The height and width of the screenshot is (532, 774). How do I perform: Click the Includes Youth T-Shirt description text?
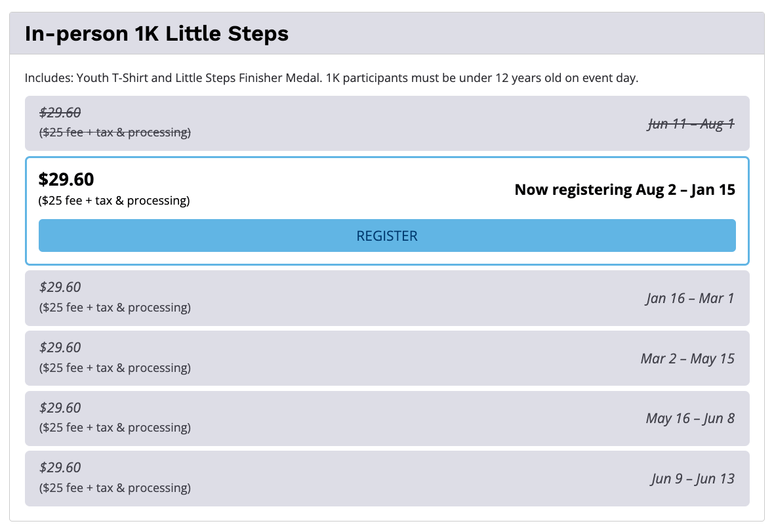click(331, 78)
